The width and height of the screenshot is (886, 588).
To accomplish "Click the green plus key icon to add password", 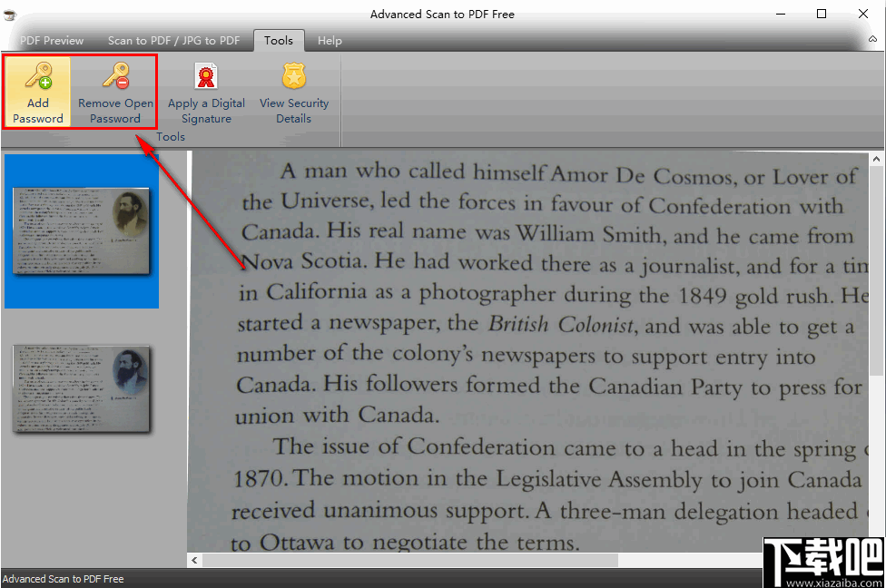I will pos(37,75).
